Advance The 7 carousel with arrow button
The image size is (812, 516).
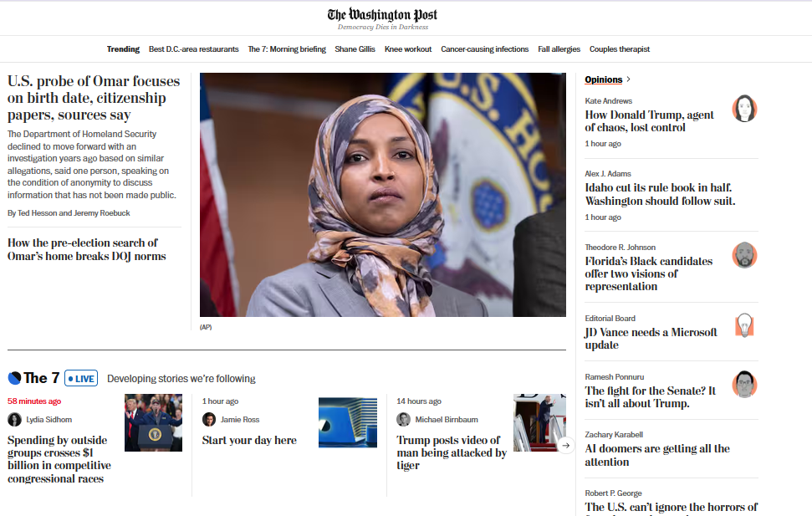pyautogui.click(x=566, y=445)
